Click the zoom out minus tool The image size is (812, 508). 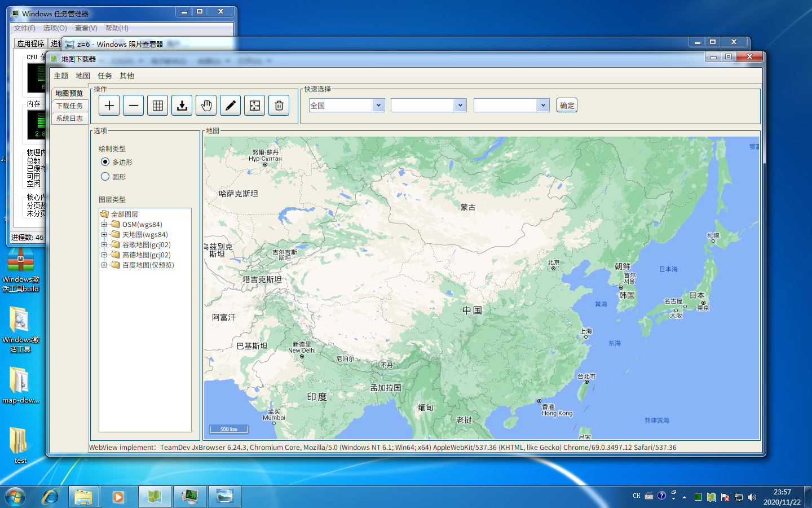point(134,106)
